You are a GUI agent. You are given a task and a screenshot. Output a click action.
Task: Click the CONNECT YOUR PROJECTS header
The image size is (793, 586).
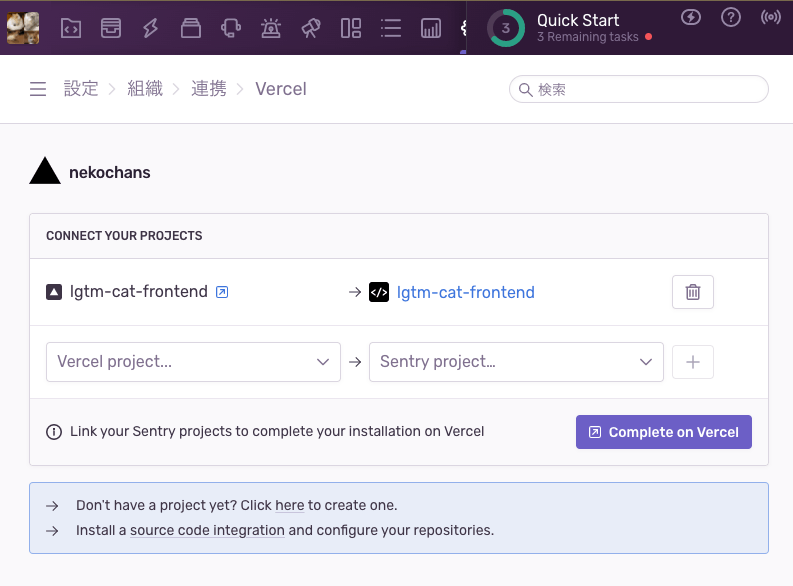(x=124, y=236)
